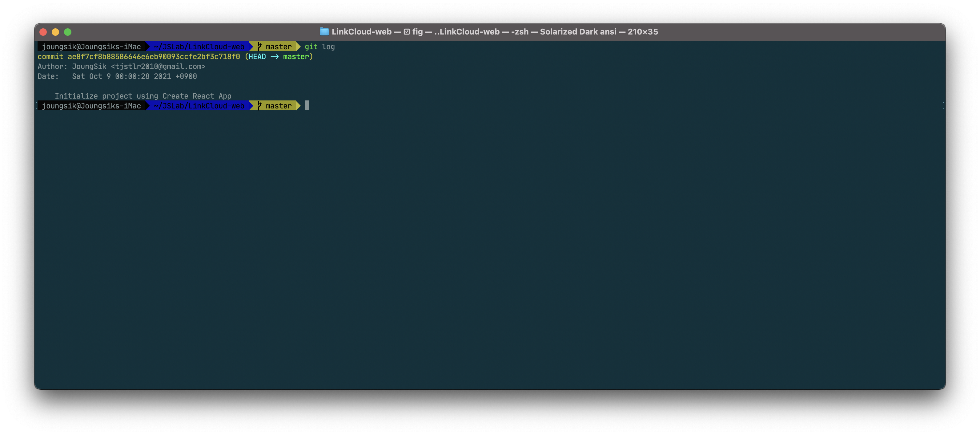Click the author email tjstlr2010@gmail.com
980x435 pixels.
[158, 66]
